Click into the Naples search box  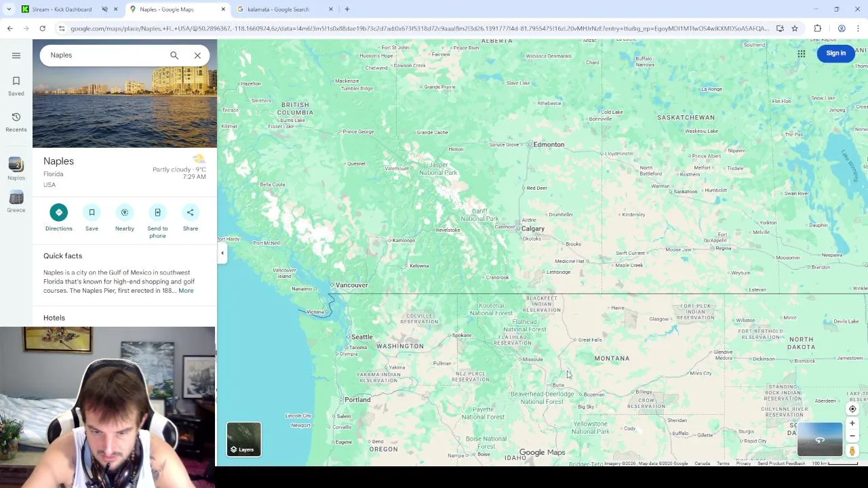click(105, 56)
